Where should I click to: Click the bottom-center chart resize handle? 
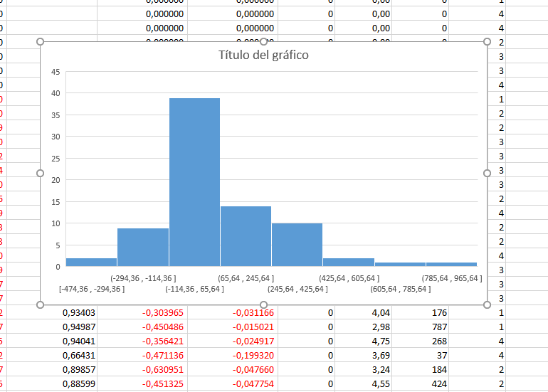coord(263,305)
